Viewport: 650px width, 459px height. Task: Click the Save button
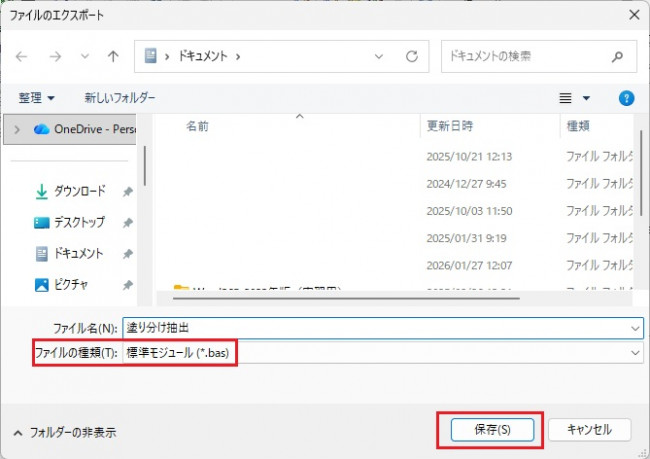490,429
